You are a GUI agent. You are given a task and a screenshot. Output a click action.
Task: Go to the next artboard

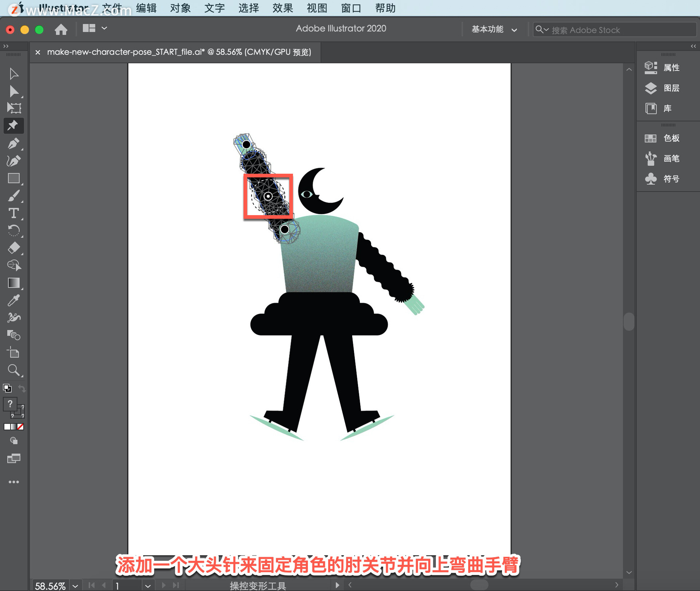164,585
